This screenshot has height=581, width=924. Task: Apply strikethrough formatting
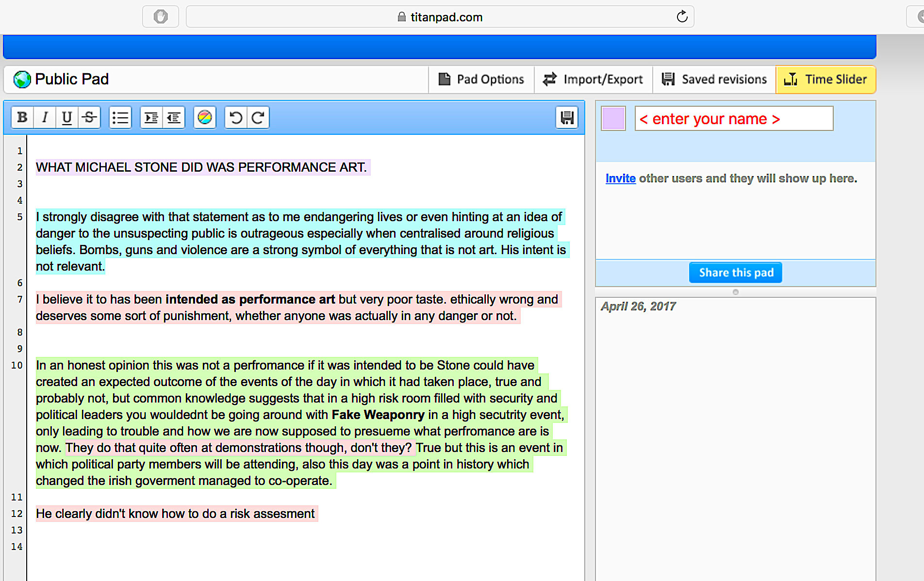[x=89, y=118]
